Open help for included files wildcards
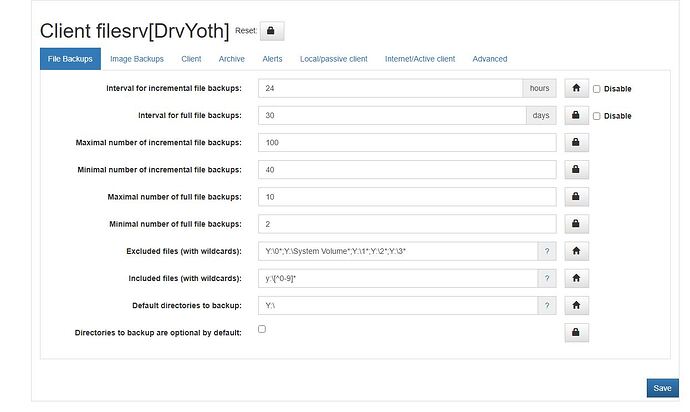The image size is (690, 412). click(x=546, y=278)
